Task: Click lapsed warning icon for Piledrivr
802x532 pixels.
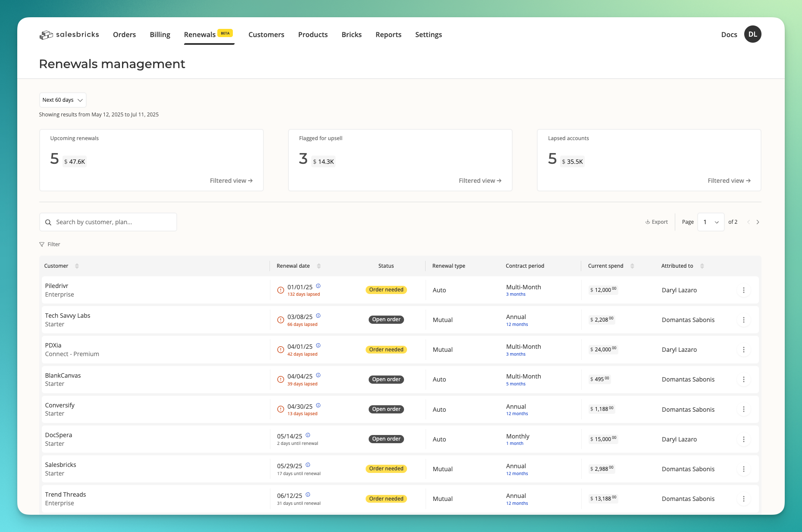Action: pyautogui.click(x=280, y=290)
